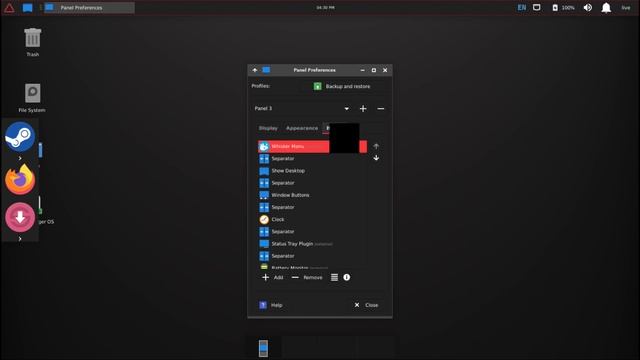Open the notifications bell icon
This screenshot has height=360, width=640.
(x=606, y=7)
